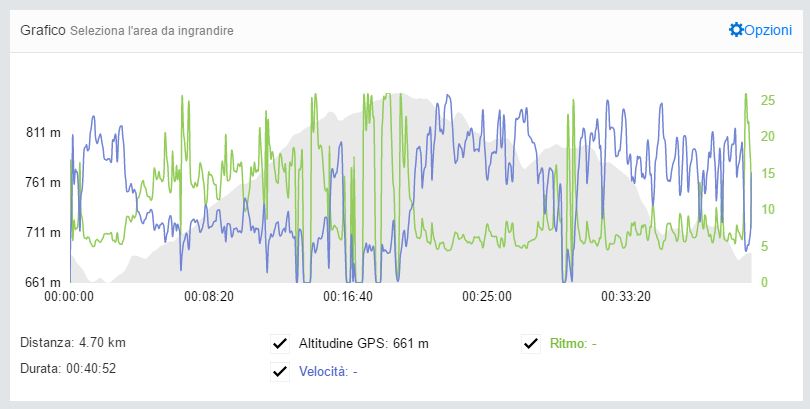Toggle the Ritmo checkbox
Image resolution: width=810 pixels, height=409 pixels.
tap(531, 343)
